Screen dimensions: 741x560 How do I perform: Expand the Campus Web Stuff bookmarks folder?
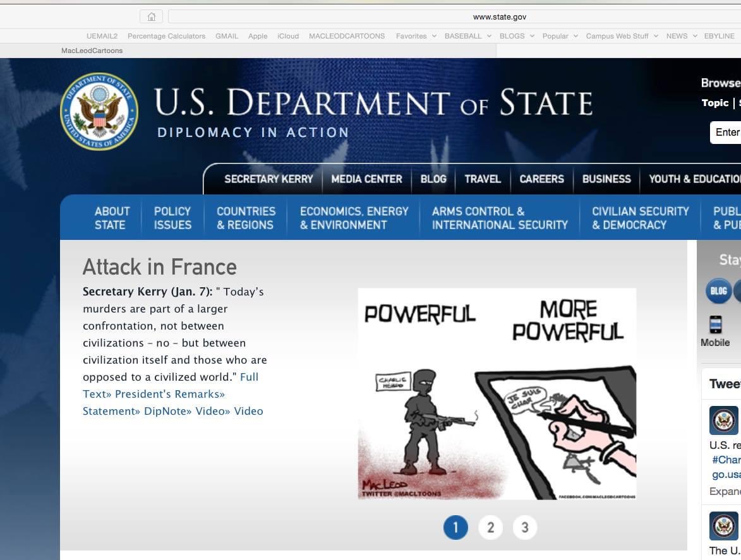pyautogui.click(x=622, y=36)
